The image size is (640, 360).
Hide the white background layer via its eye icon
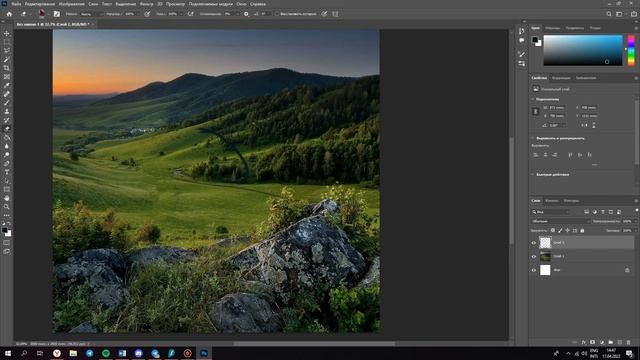point(533,270)
